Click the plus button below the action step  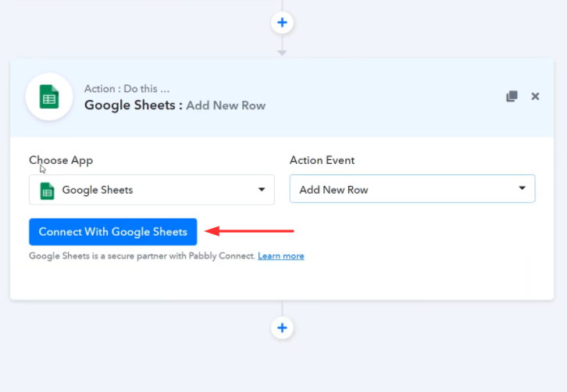pos(282,328)
